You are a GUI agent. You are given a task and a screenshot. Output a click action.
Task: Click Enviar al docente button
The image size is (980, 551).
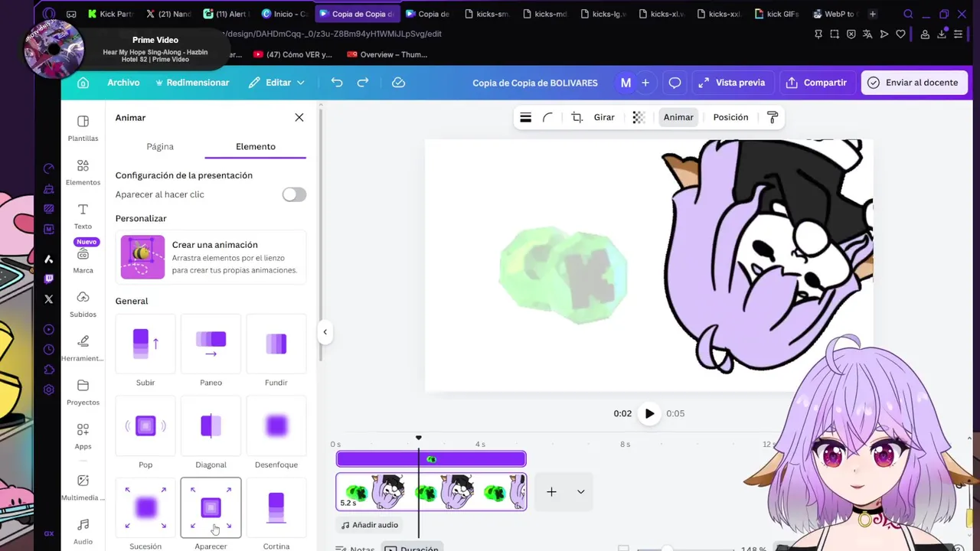point(913,83)
